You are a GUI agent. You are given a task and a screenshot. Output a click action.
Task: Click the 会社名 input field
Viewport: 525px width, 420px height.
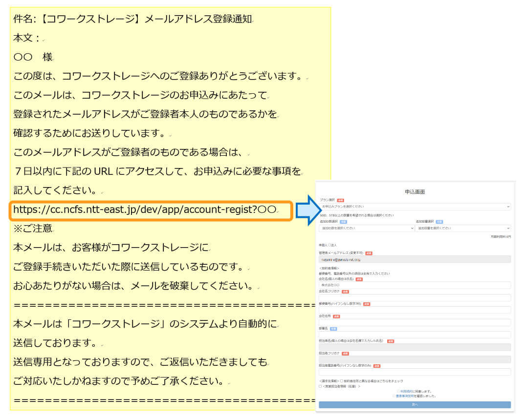point(415,285)
